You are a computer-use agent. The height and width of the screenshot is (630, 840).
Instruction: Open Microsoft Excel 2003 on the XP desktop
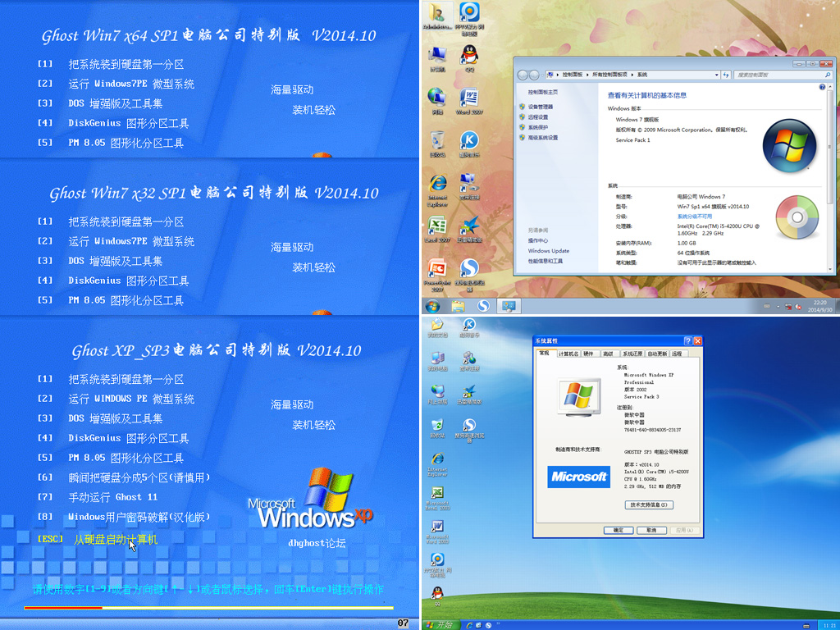[437, 498]
